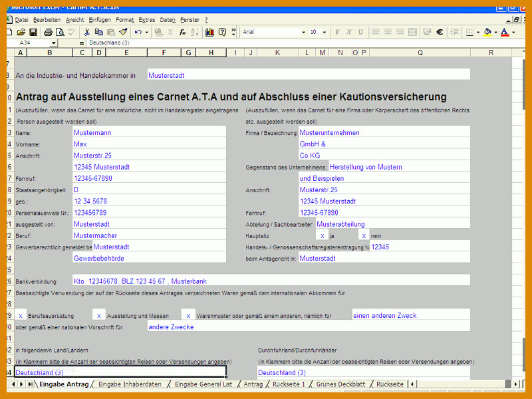Switch to Eingabe Inhaberdaten sheet tab
The image size is (532, 399).
(130, 384)
